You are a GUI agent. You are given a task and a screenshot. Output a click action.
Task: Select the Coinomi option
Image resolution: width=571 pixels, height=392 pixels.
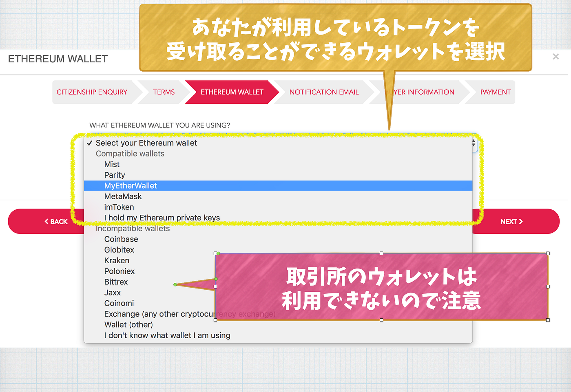point(278,303)
